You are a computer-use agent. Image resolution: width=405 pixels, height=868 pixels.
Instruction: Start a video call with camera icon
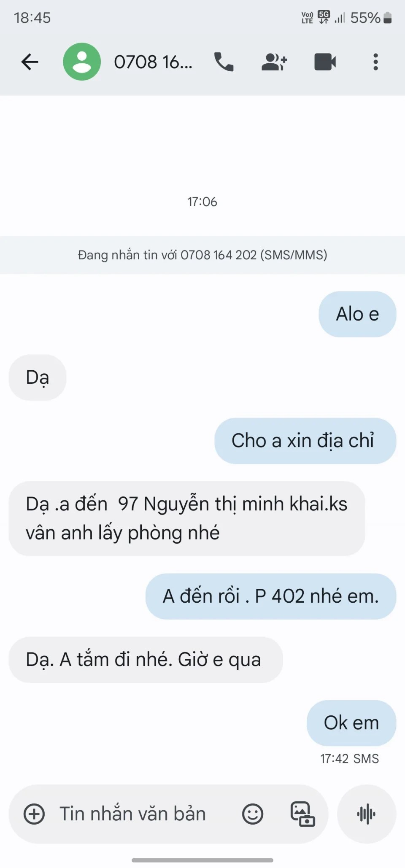[x=325, y=62]
